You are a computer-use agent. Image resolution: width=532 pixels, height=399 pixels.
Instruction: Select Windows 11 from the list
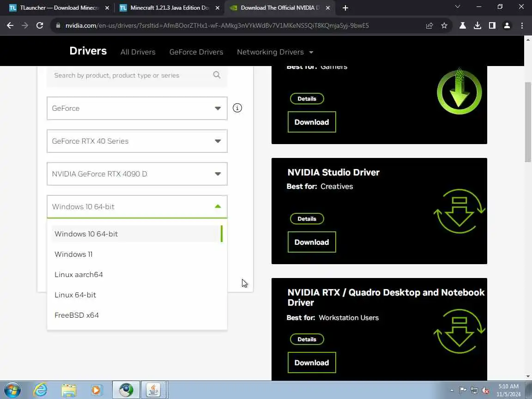coord(137,254)
